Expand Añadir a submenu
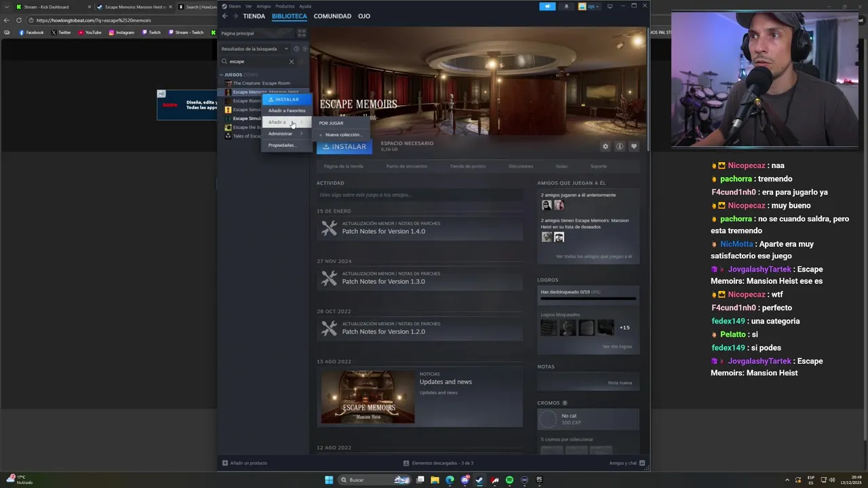The height and width of the screenshot is (488, 868). tap(286, 122)
